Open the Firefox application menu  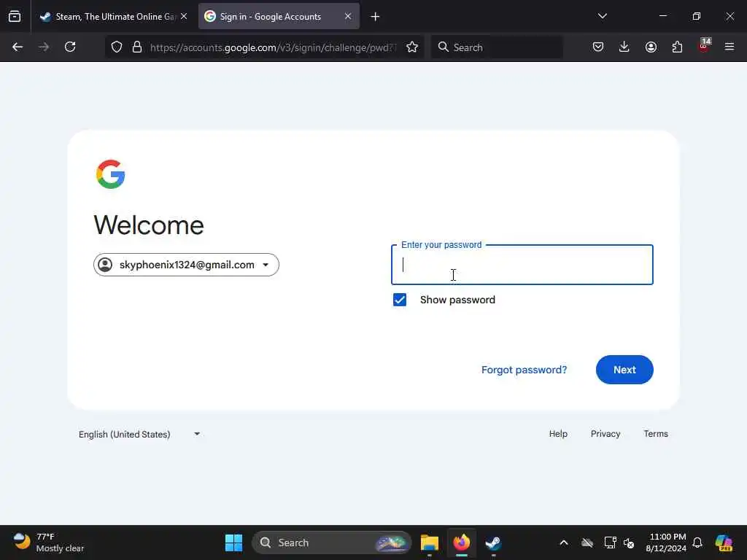729,47
